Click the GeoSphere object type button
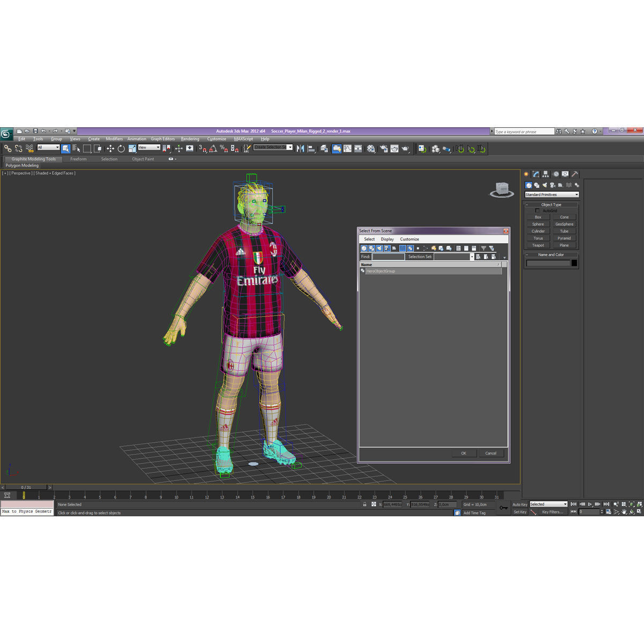644x644 pixels. point(564,224)
